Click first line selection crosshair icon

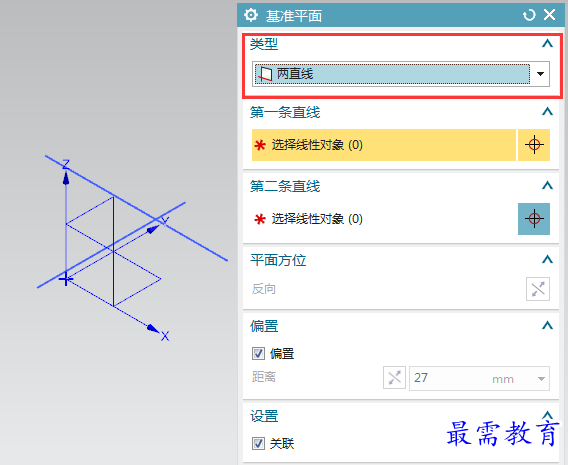click(534, 145)
